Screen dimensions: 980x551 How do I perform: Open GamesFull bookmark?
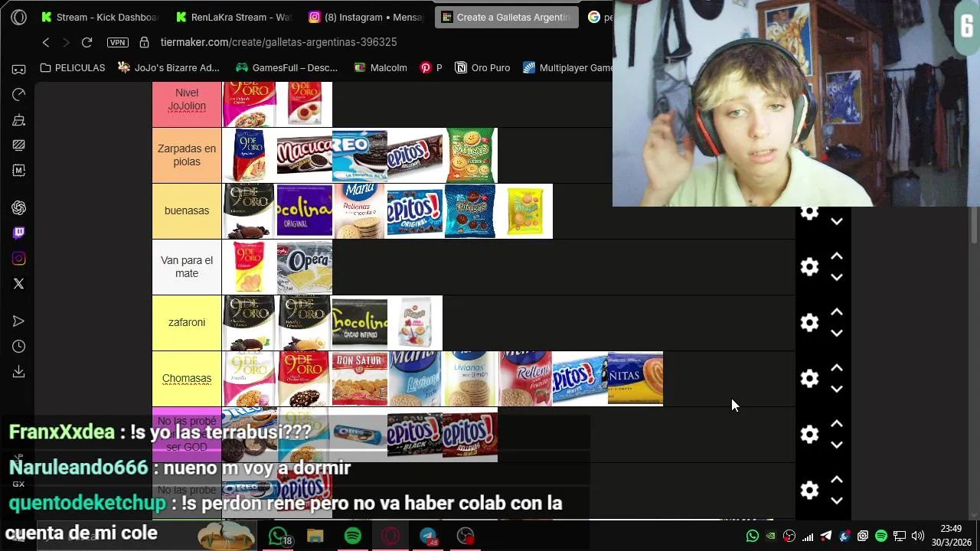286,67
